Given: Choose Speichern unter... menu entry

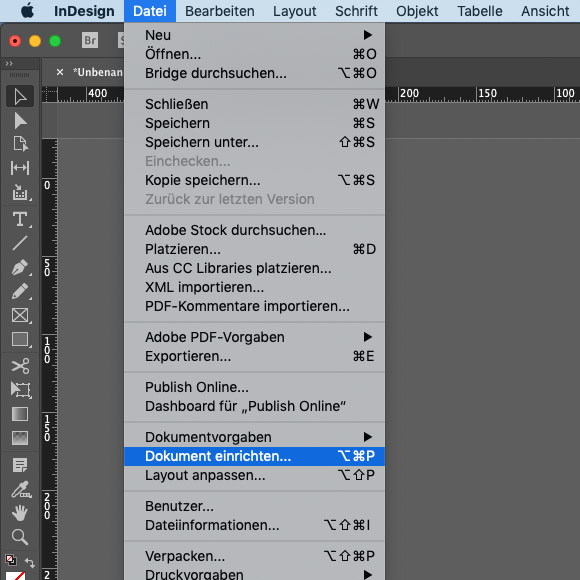Looking at the screenshot, I should click(254, 142).
